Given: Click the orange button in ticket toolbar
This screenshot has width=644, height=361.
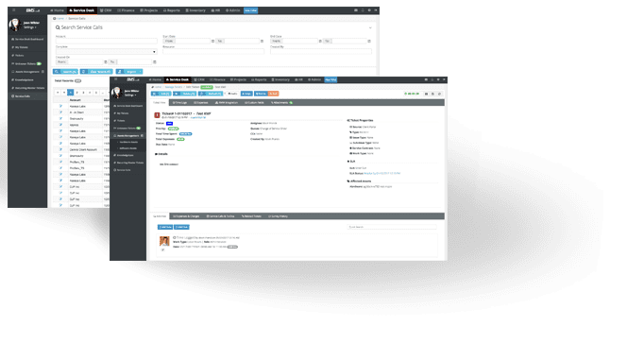Looking at the screenshot, I should [274, 94].
